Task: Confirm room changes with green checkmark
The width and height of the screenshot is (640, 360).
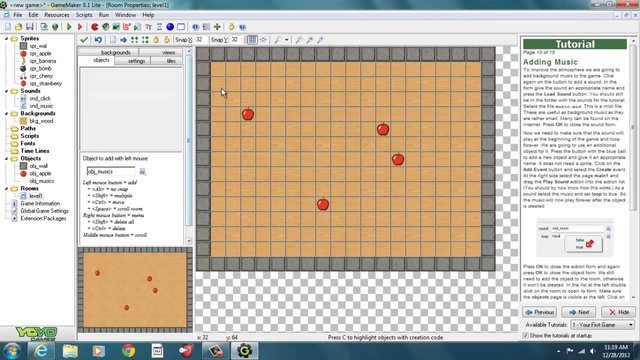Action: pos(84,40)
